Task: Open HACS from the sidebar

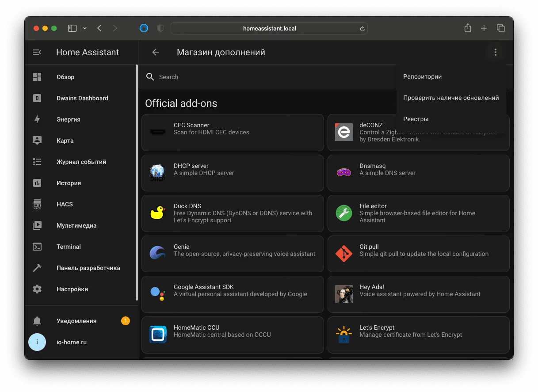Action: pos(81,204)
